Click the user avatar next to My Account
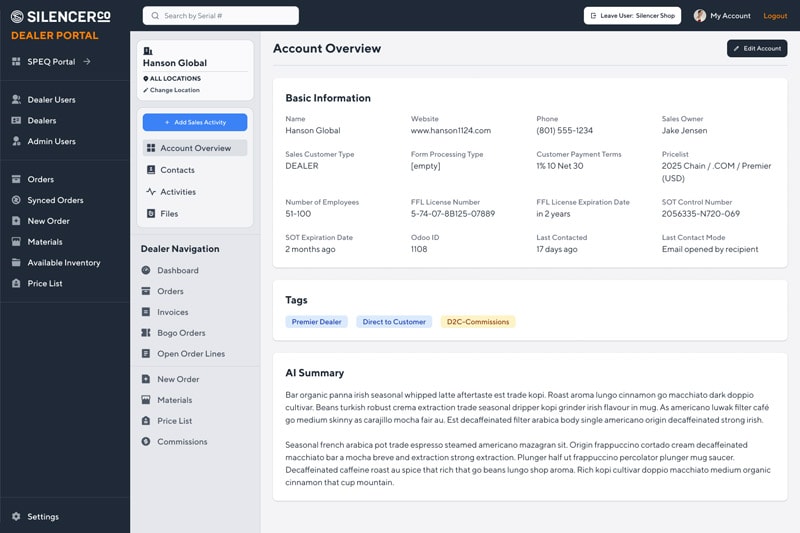This screenshot has height=533, width=800. coord(700,16)
